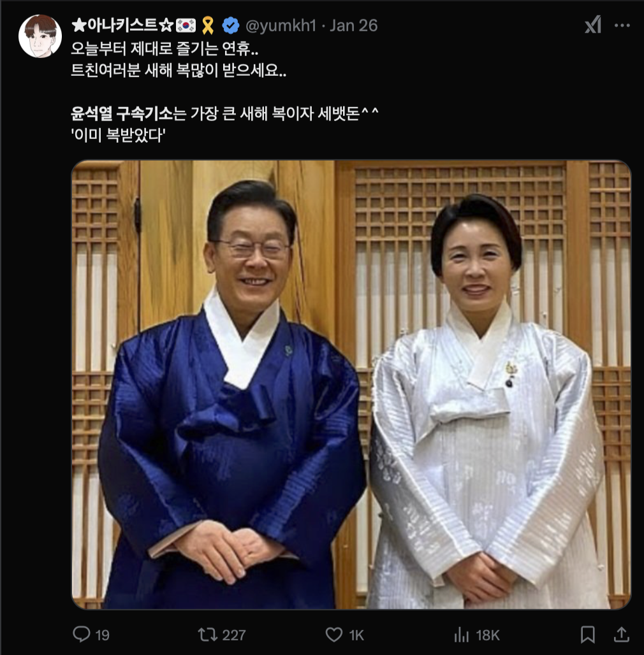This screenshot has width=644, height=655.
Task: View post analytics bar chart icon
Action: (x=462, y=635)
